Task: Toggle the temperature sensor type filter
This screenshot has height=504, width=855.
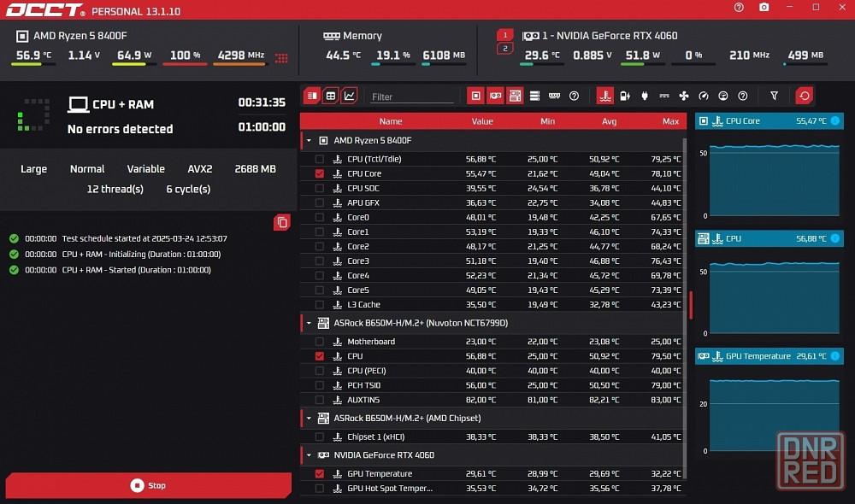Action: (x=604, y=96)
